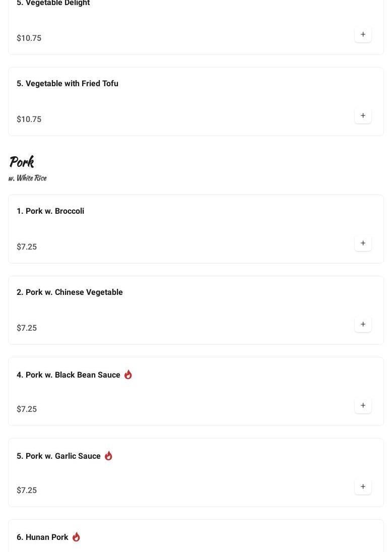
Task: Click the Pork section heading
Action: coord(21,162)
